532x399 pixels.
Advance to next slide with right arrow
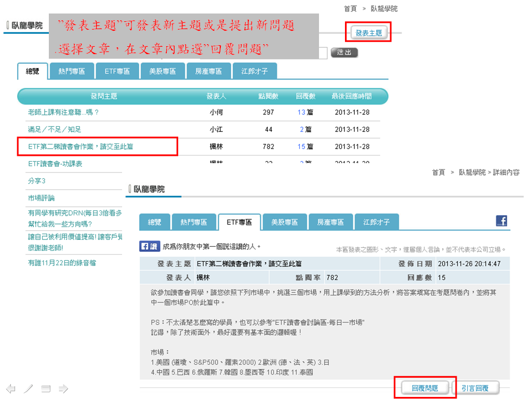tap(63, 388)
